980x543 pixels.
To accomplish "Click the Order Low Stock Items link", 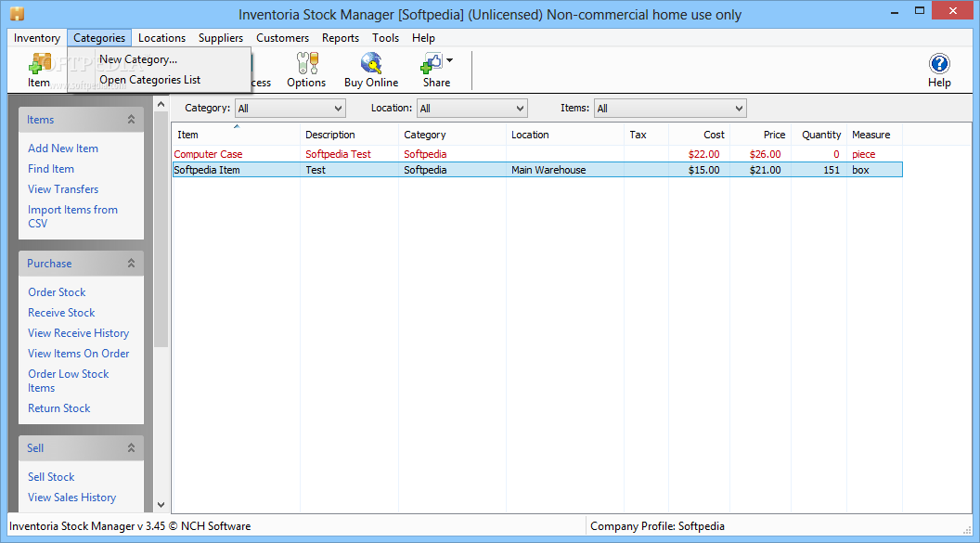I will pos(68,381).
